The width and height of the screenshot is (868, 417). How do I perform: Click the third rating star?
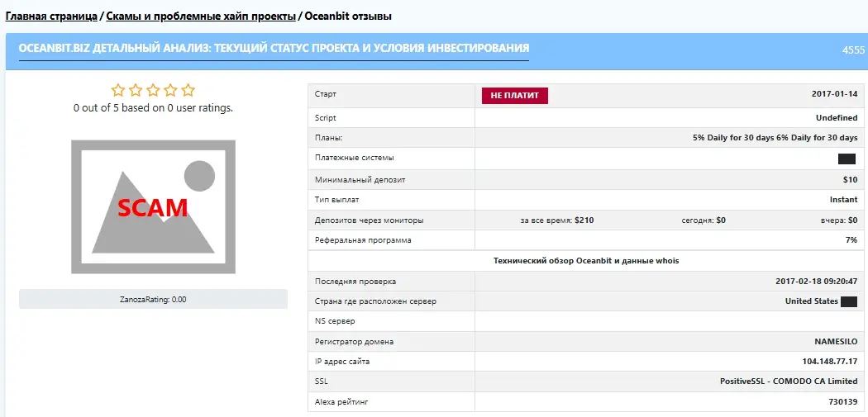tap(153, 90)
